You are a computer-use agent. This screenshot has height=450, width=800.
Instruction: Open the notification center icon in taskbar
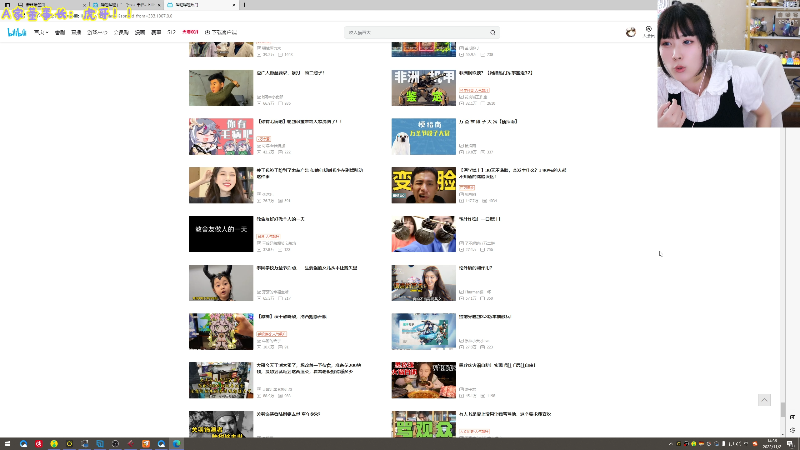tap(790, 444)
